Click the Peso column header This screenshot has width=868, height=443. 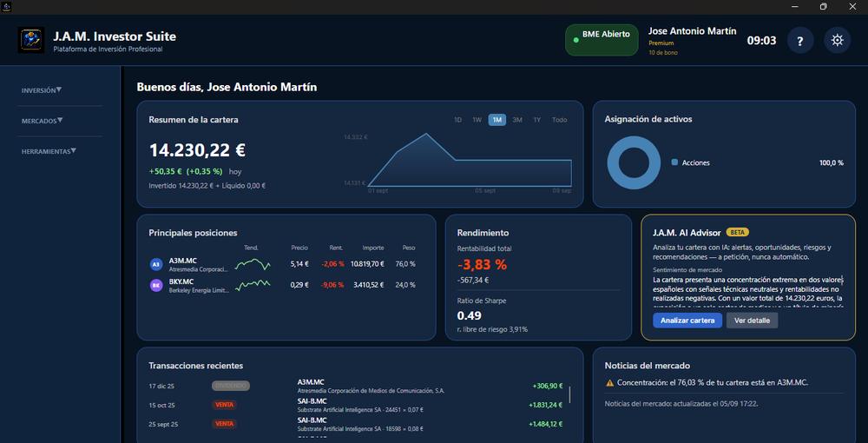click(409, 248)
